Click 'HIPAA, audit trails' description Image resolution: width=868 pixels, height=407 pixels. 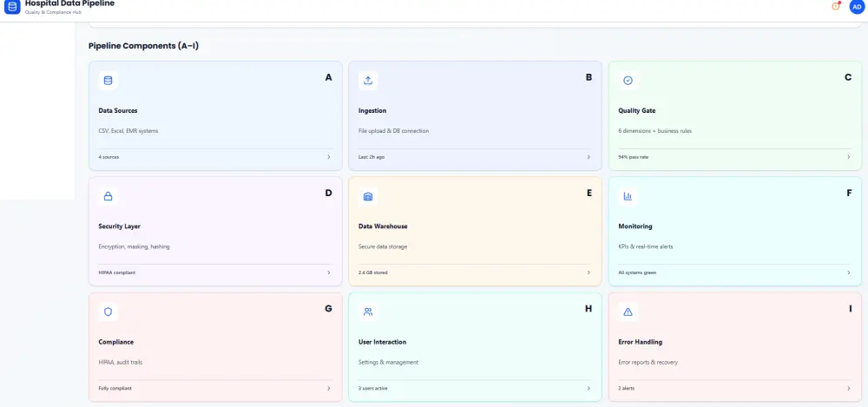(x=121, y=363)
